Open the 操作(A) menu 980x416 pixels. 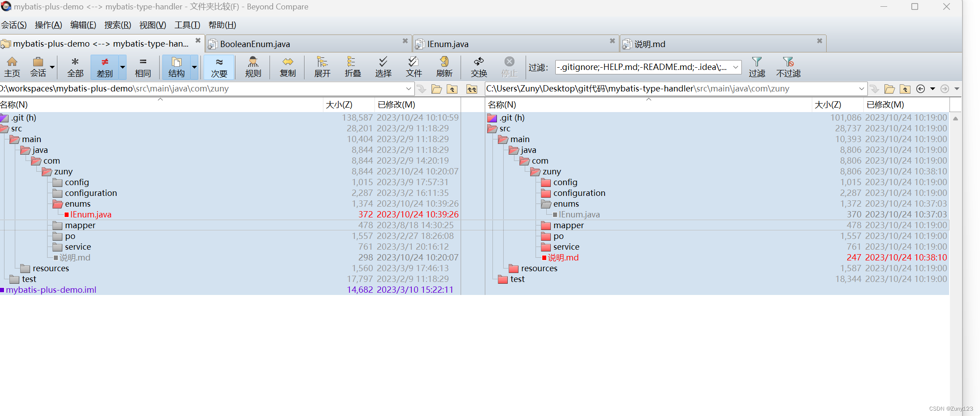pos(48,25)
